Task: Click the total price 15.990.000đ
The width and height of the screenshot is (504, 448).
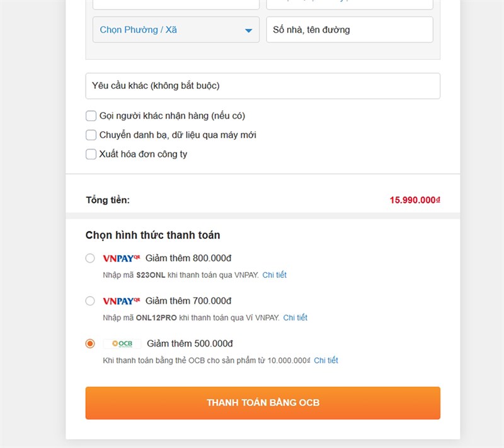Action: 415,200
